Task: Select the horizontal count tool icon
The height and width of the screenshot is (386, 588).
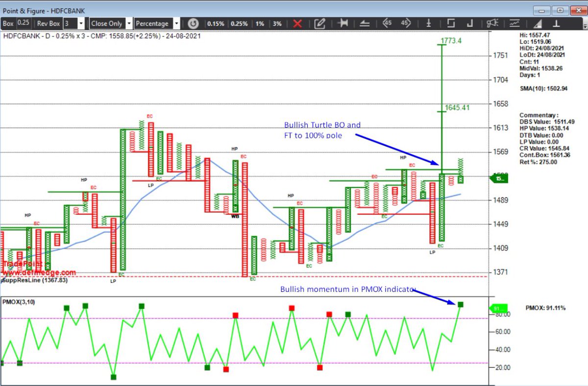Action: tap(343, 23)
